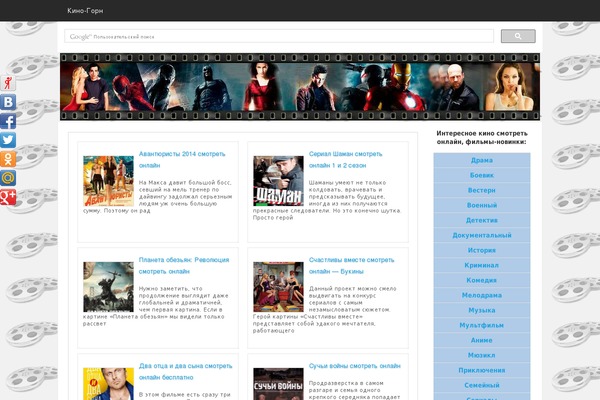Open Авантюристы 2014 смотреть онлайн article

tap(182, 160)
